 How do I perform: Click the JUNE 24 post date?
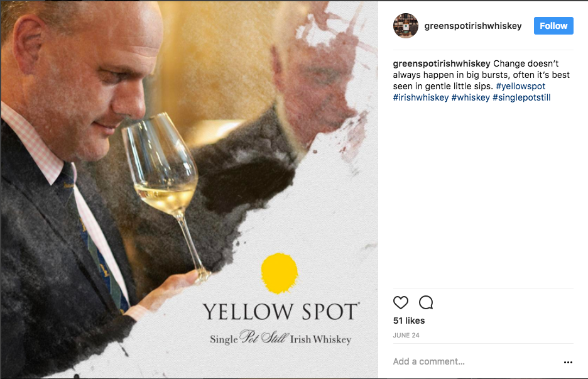coord(406,336)
